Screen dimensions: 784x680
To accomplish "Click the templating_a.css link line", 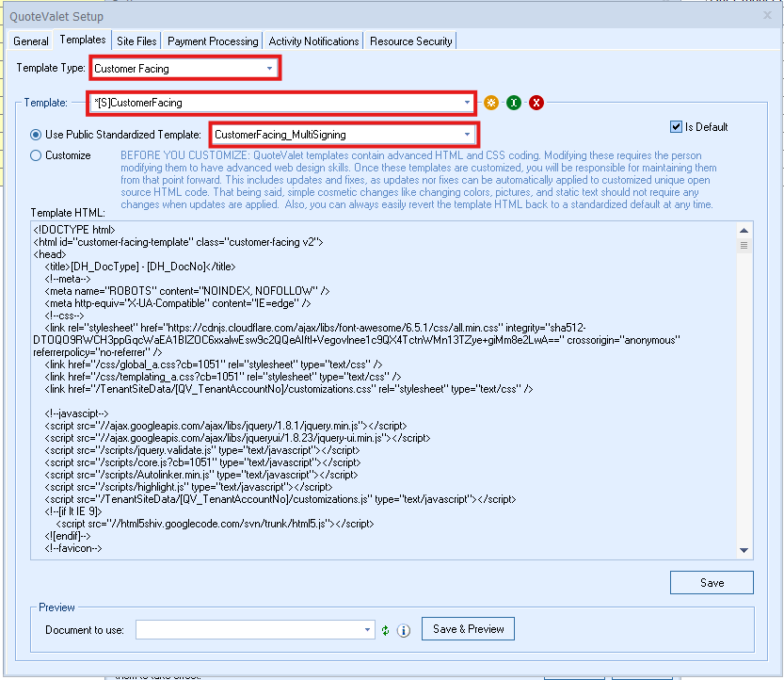I will click(223, 377).
